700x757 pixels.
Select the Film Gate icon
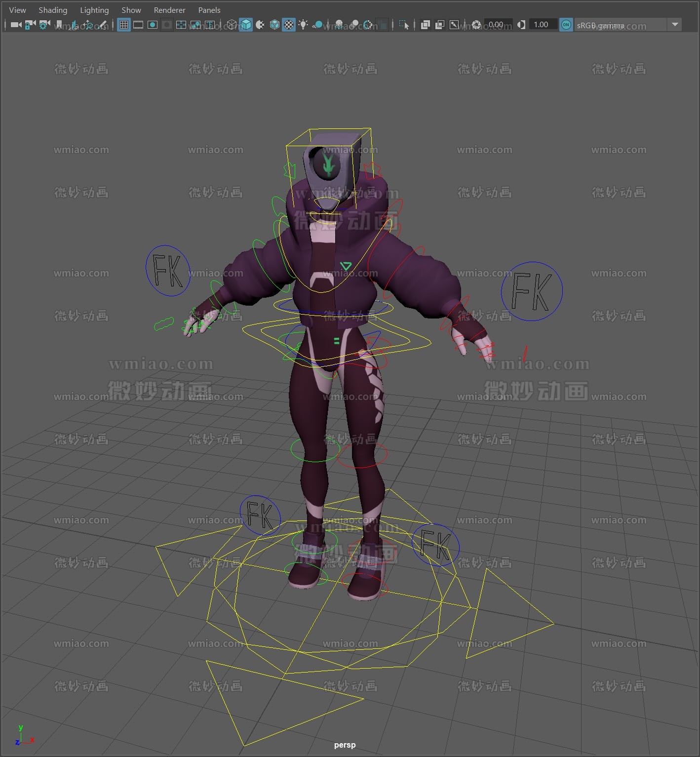click(x=138, y=25)
